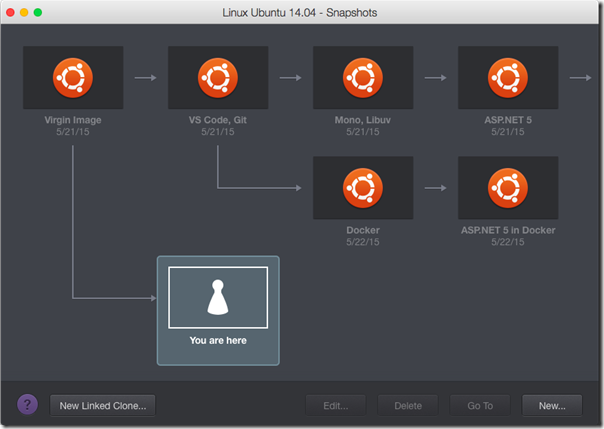This screenshot has width=604, height=429.
Task: Click the Delete button
Action: (408, 406)
